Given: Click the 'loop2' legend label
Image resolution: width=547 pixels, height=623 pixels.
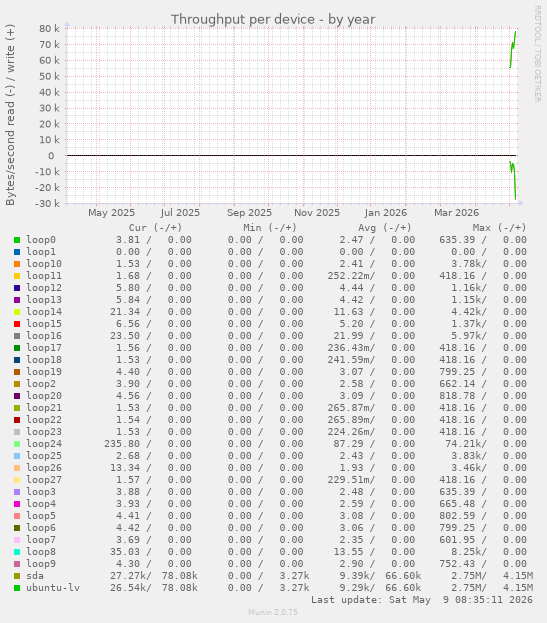Looking at the screenshot, I should [x=41, y=384].
